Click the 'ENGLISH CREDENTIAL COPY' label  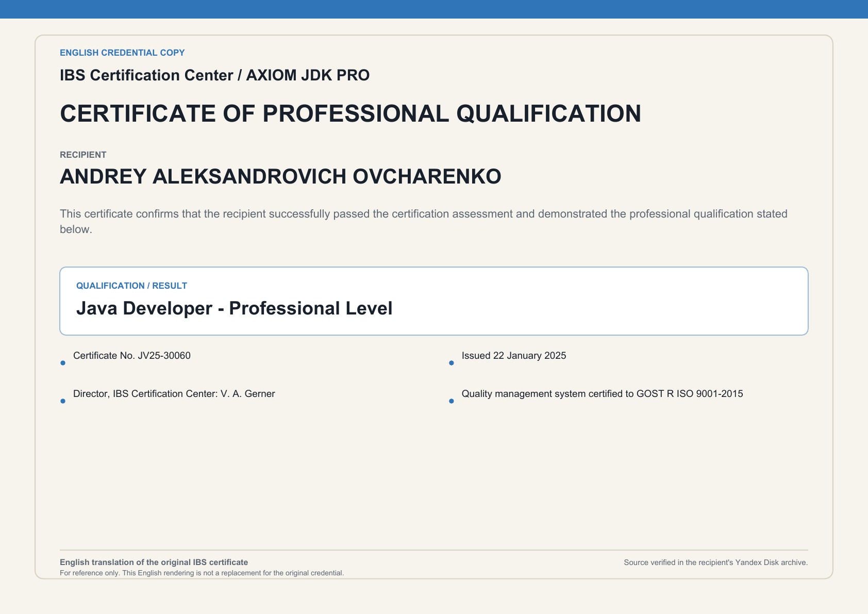click(122, 53)
